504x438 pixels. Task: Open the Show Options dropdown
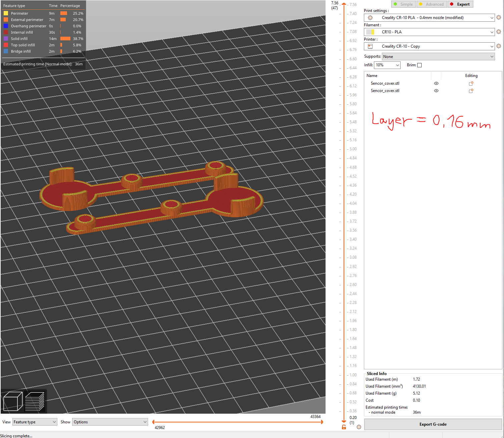[110, 422]
